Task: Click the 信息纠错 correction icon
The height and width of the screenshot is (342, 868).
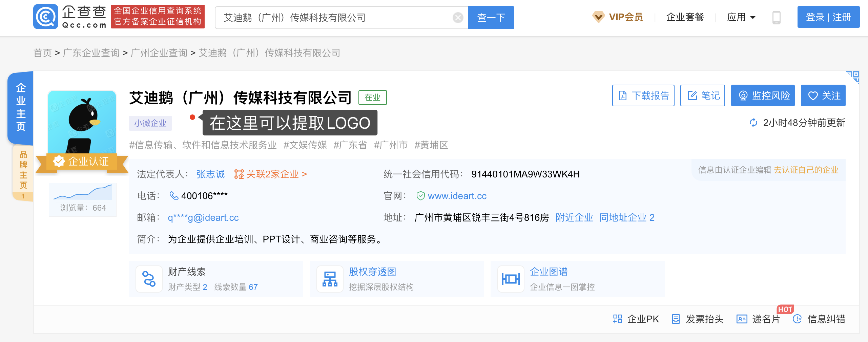Action: pos(798,319)
